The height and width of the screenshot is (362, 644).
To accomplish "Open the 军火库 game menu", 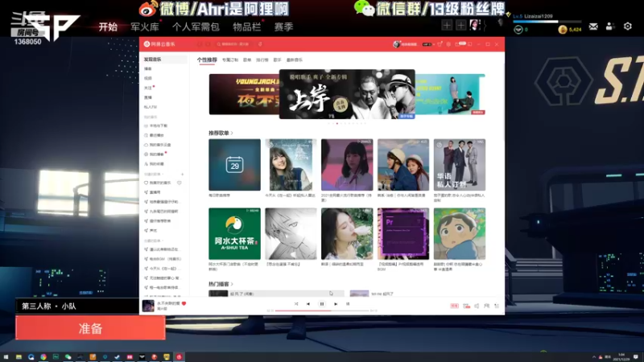I will (145, 27).
